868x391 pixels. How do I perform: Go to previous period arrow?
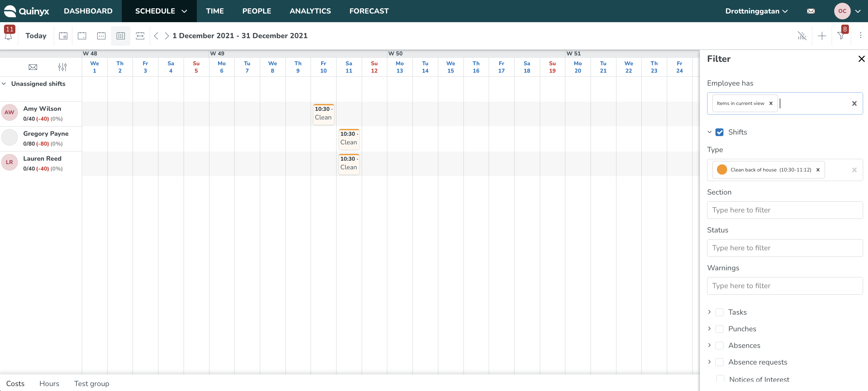(156, 36)
